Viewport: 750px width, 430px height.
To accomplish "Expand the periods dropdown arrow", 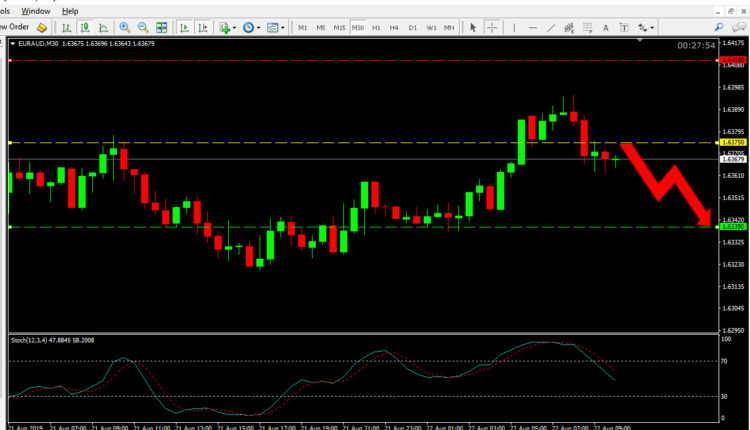I will pos(258,28).
